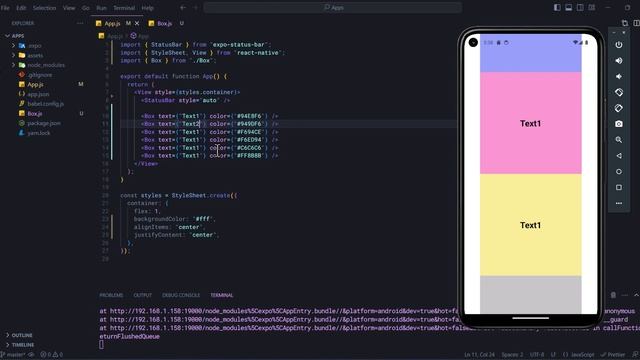Tap the emulator Overview square button

(619, 187)
